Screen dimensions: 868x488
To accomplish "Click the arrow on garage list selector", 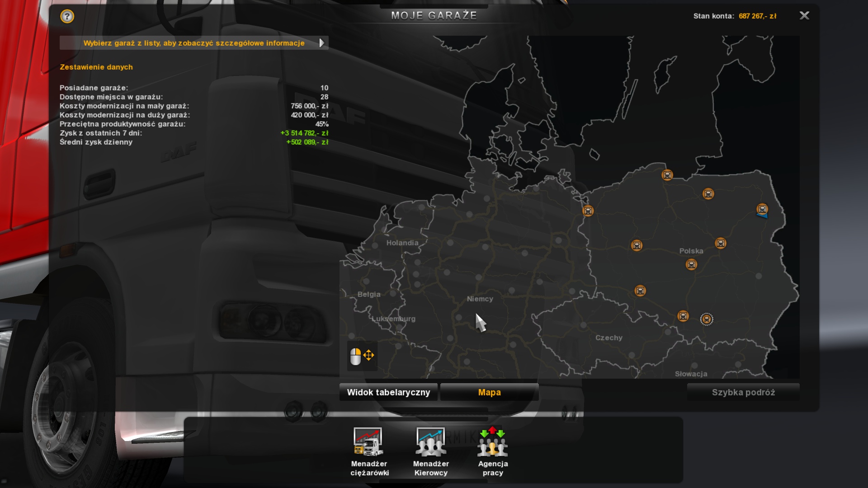I will tap(321, 43).
